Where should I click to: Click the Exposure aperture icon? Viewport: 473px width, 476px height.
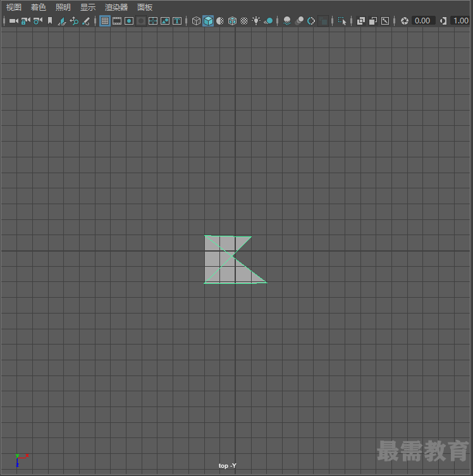point(404,21)
